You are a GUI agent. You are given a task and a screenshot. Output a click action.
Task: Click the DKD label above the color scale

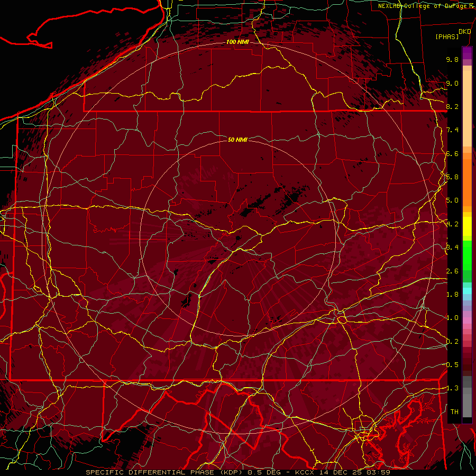click(x=464, y=32)
